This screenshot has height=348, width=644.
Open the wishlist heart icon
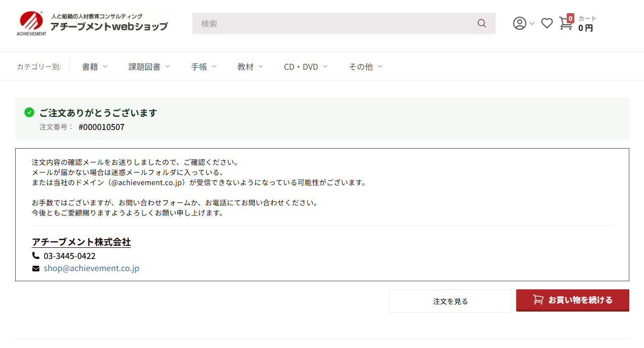pos(547,23)
